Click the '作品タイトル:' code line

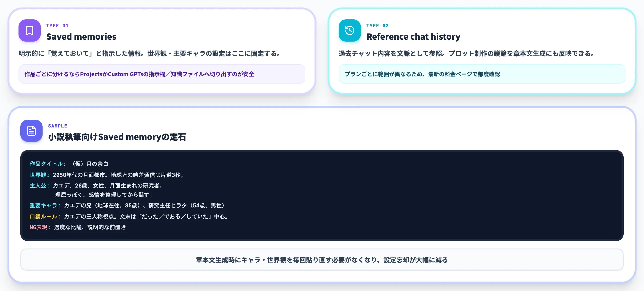pyautogui.click(x=69, y=164)
